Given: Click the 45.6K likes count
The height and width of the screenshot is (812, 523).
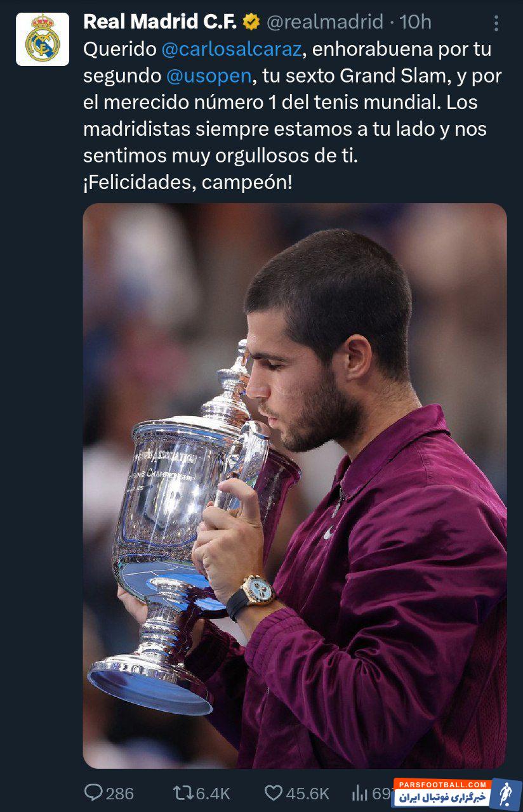Looking at the screenshot, I should point(307,793).
